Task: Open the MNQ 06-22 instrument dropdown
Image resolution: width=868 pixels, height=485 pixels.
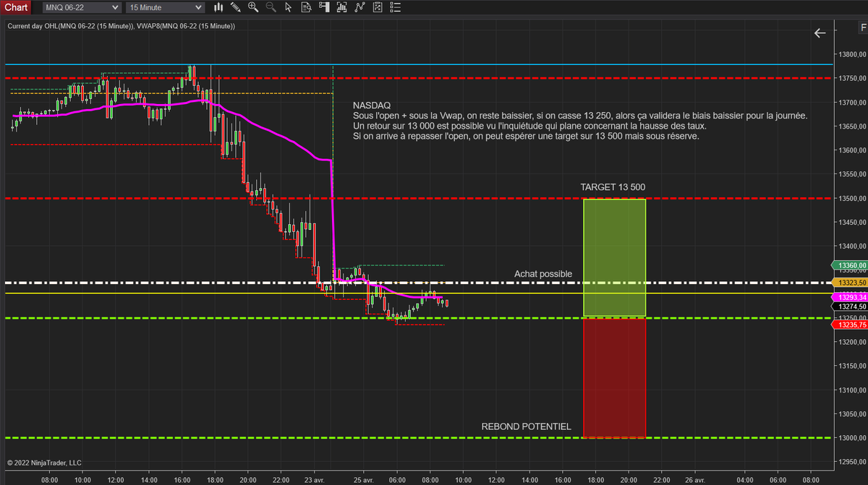Action: coord(81,7)
